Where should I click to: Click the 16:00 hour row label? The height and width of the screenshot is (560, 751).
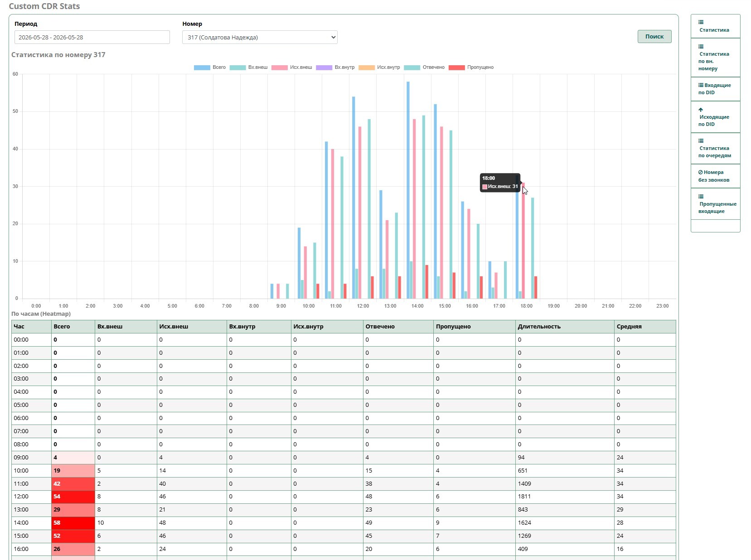tap(21, 549)
